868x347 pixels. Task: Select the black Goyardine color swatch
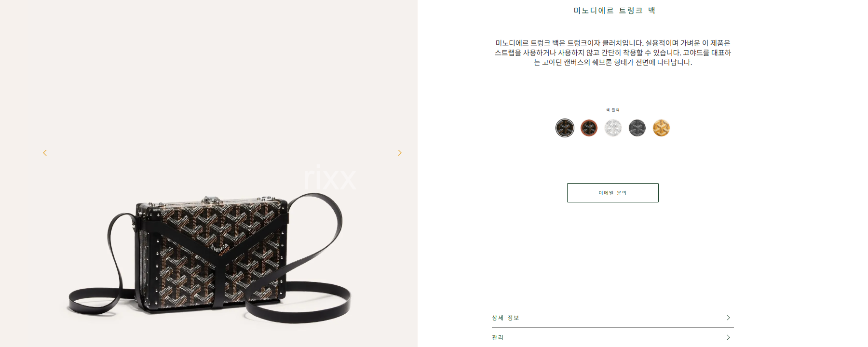coord(565,128)
